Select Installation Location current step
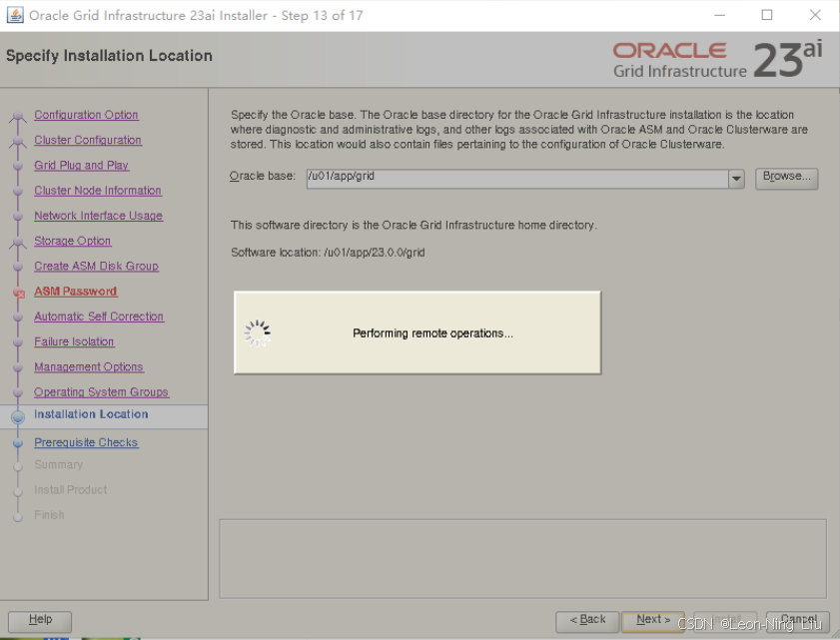Screen dimensions: 840x640 [91, 414]
